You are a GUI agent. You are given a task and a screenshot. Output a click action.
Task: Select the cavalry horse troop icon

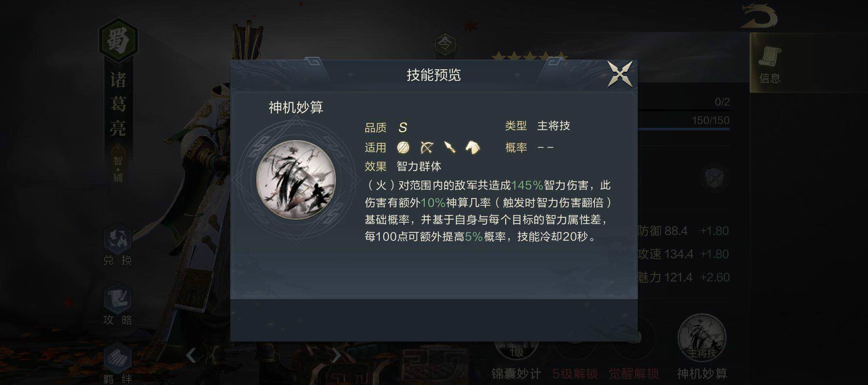click(x=473, y=147)
